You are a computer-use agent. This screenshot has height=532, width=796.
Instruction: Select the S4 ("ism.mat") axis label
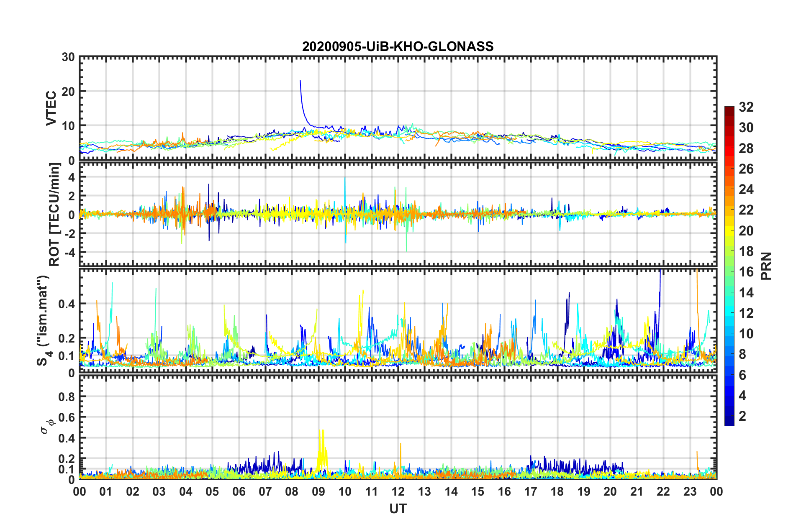(x=43, y=321)
